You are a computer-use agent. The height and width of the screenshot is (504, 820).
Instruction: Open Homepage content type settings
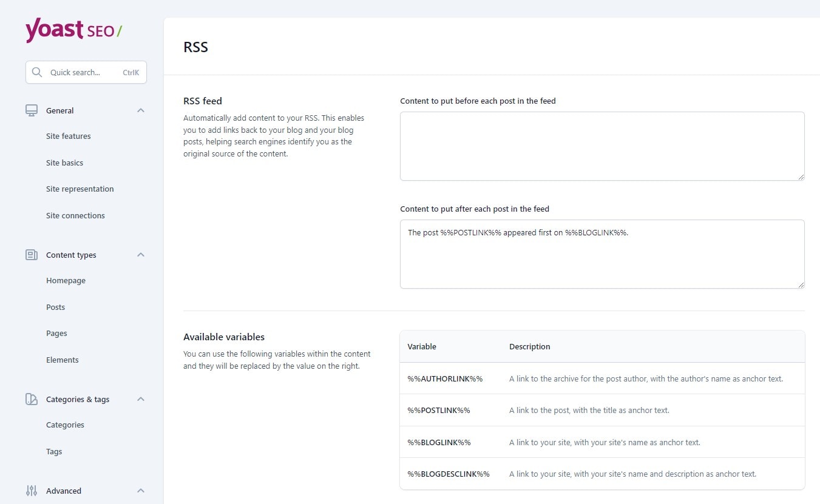[x=66, y=281]
